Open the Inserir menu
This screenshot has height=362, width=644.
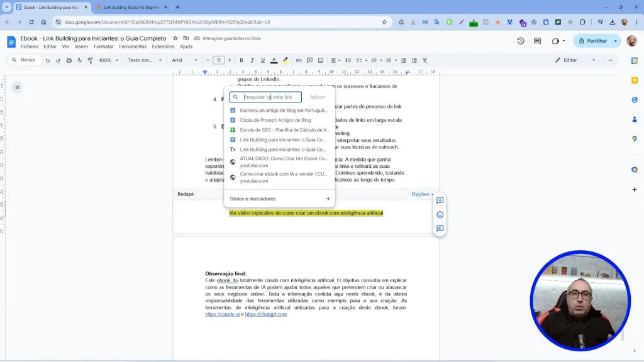(x=81, y=47)
